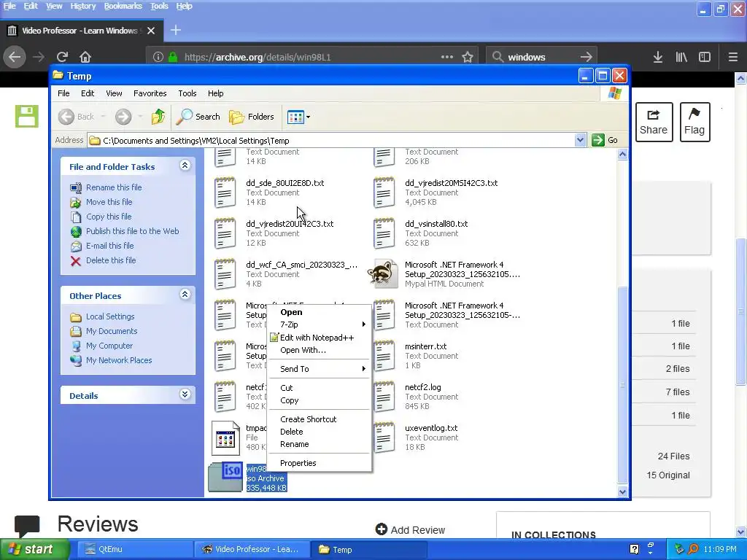Click browser home icon
The width and height of the screenshot is (747, 560).
[85, 57]
